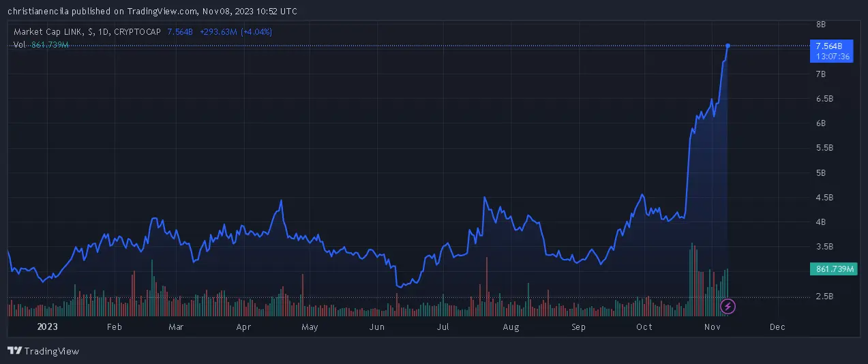Click the purple lightning bolt event icon
Screen dimensions: 868x364
tap(728, 306)
